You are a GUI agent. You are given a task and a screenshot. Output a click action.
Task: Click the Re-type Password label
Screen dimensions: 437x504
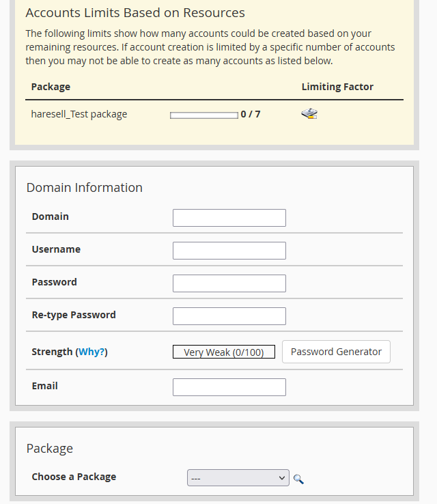coord(74,315)
